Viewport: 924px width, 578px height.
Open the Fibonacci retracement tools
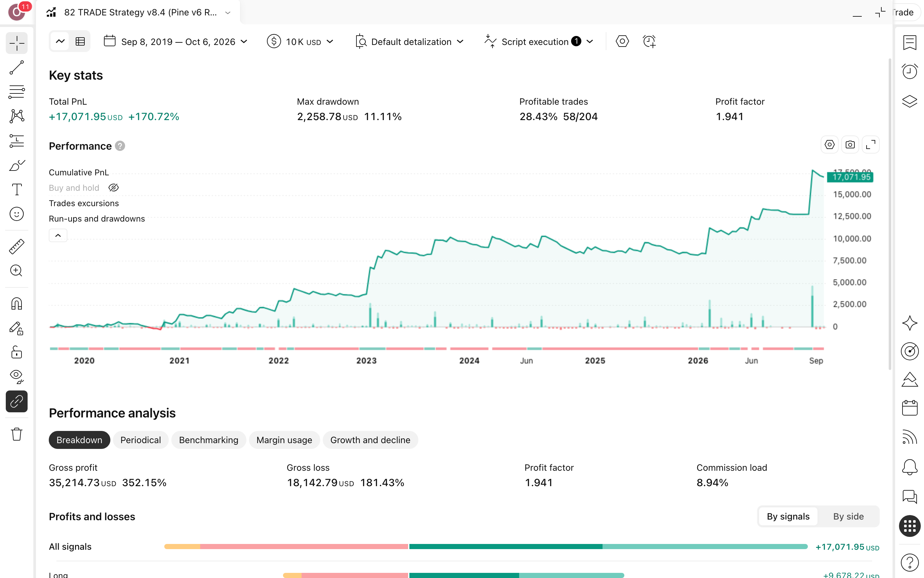[x=17, y=92]
